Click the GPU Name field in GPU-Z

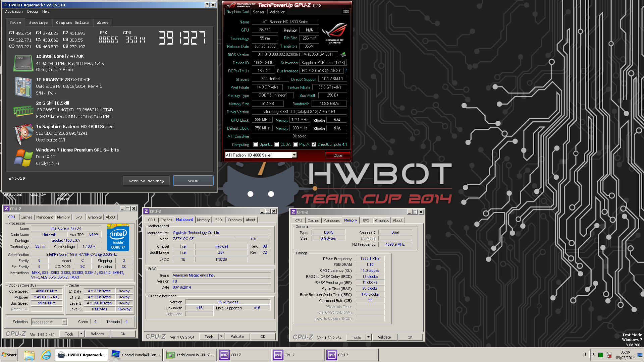[285, 22]
